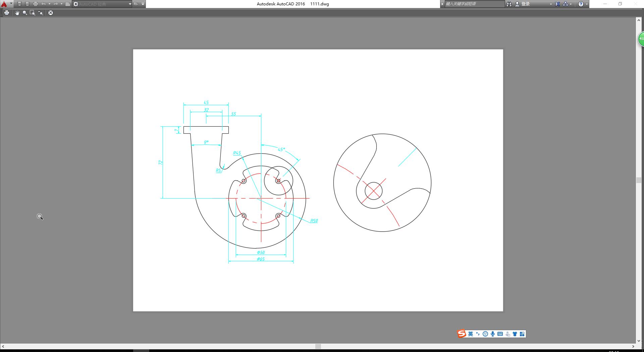Viewport: 644px width, 352px height.
Task: Click the Help question mark button
Action: [581, 4]
